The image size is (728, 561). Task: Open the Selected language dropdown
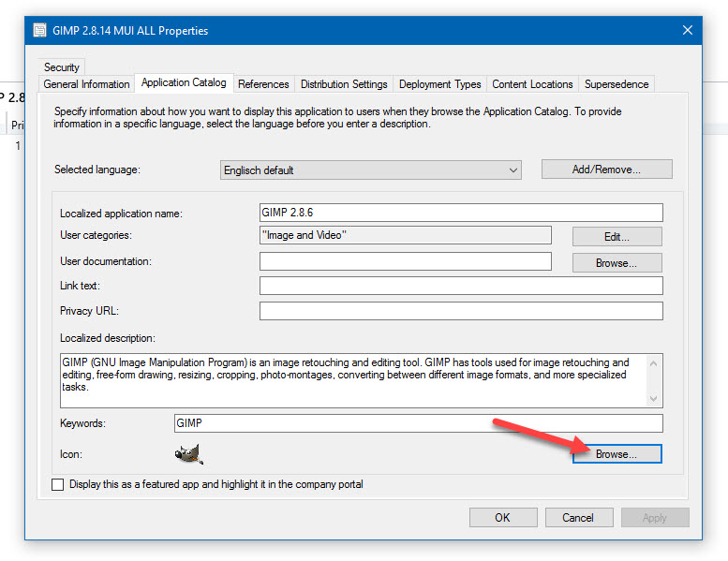point(370,170)
